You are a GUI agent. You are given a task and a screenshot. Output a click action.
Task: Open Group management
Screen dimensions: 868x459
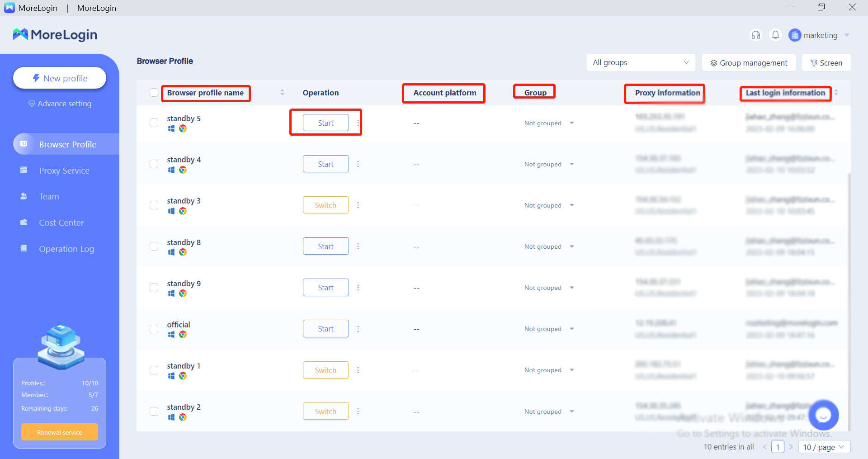pos(749,62)
